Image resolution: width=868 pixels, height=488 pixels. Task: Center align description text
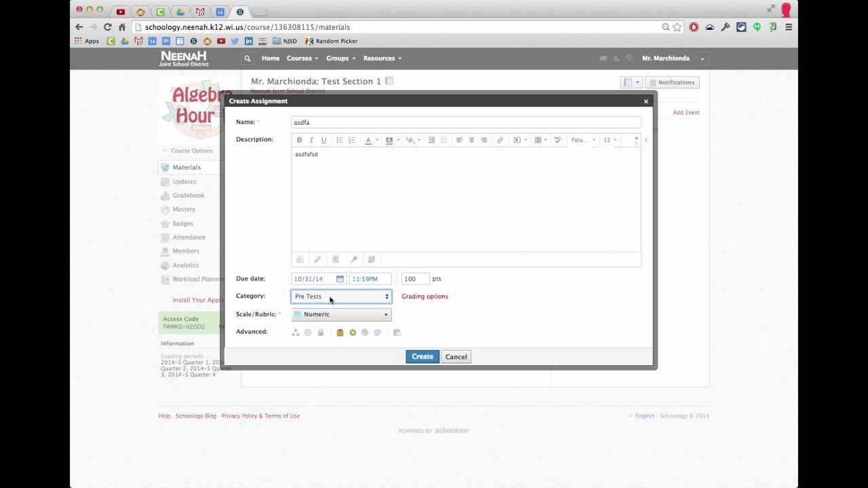click(x=471, y=140)
